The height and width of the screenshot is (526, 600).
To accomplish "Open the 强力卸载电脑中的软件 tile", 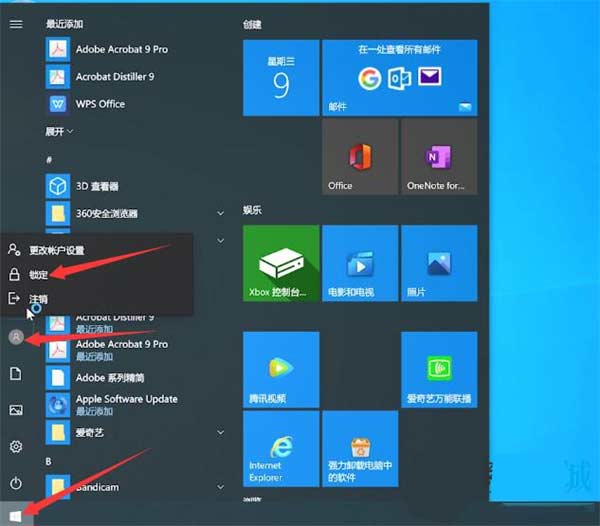I will pos(360,449).
